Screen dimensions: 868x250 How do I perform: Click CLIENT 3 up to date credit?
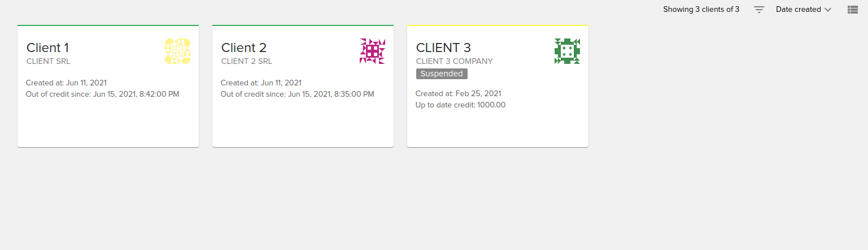tap(460, 105)
